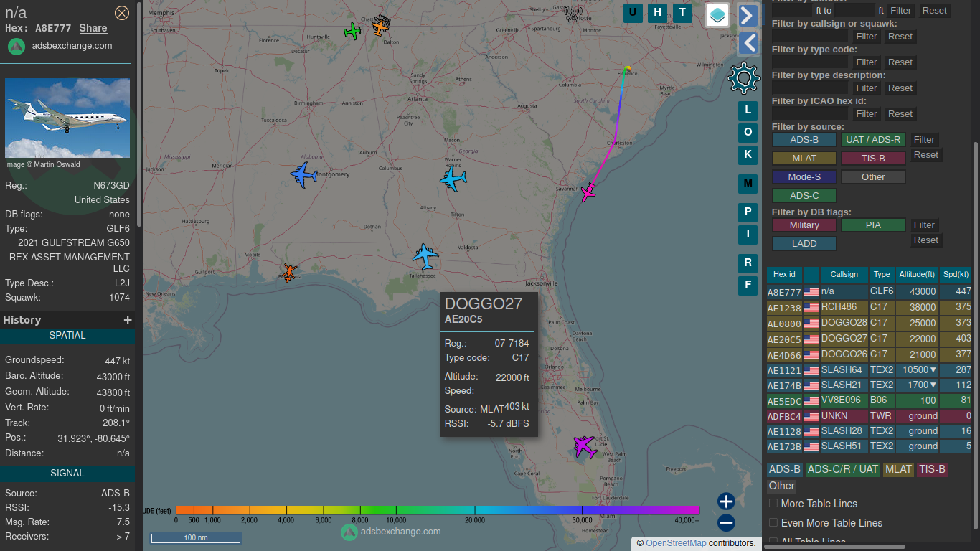Zoom out on the map
This screenshot has width=980, height=551.
pos(726,523)
